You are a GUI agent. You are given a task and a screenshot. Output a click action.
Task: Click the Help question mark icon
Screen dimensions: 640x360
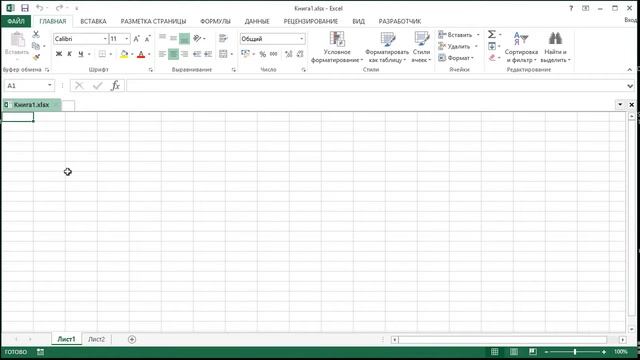(571, 8)
